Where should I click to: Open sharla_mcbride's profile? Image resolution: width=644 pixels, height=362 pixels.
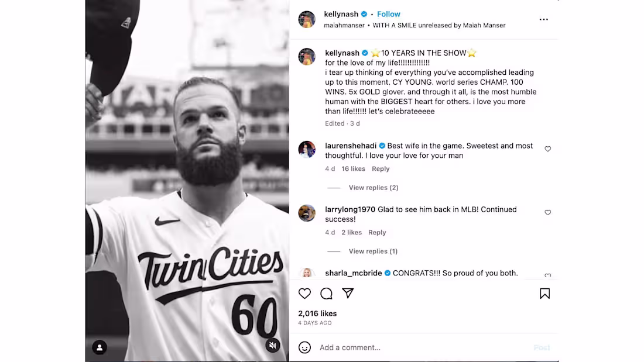coord(353,273)
